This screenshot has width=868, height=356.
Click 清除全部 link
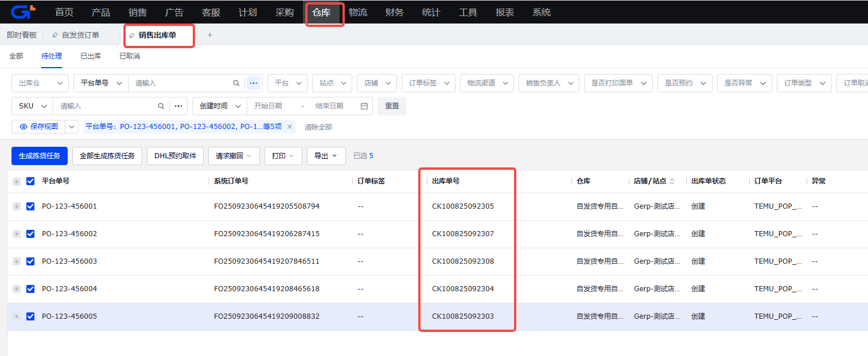pos(318,127)
